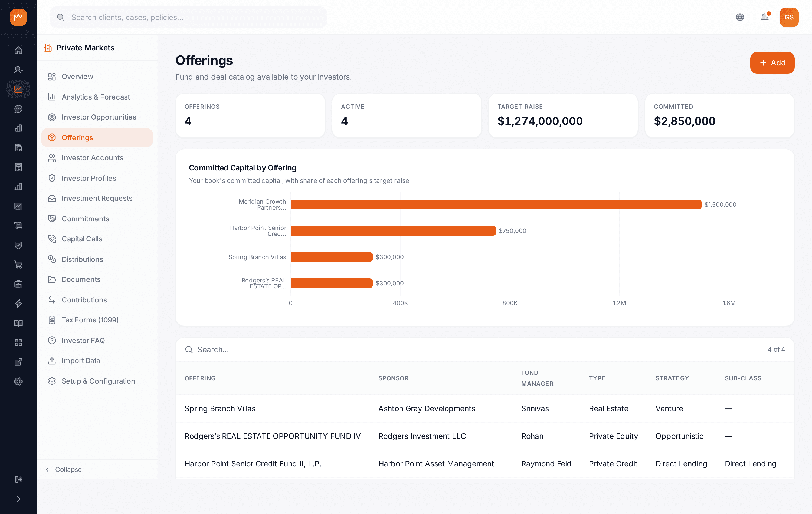Click the chat bubble icon in rail
The height and width of the screenshot is (514, 812).
[x=18, y=108]
